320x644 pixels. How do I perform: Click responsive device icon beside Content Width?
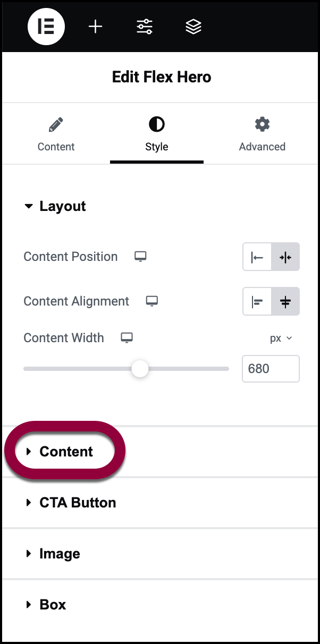pos(127,338)
